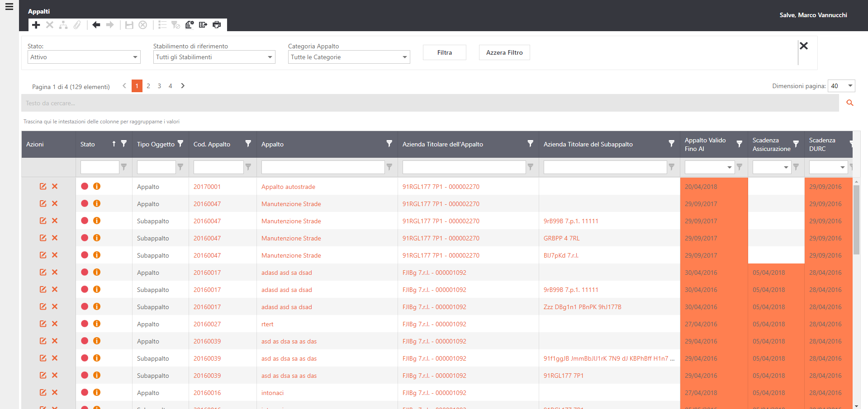The width and height of the screenshot is (868, 409).
Task: Click the Azienda Titolare del Subappalto filter input
Action: point(605,167)
